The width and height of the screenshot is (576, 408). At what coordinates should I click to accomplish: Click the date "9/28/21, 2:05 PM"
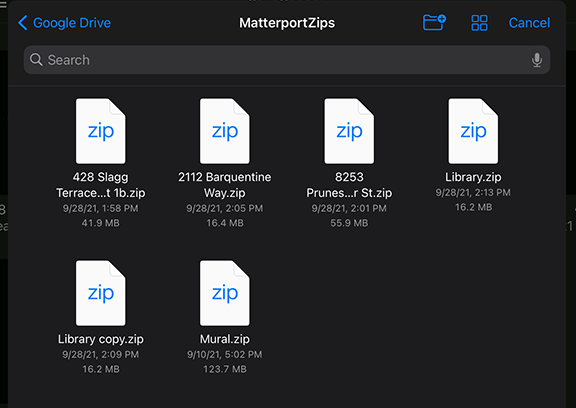(225, 208)
